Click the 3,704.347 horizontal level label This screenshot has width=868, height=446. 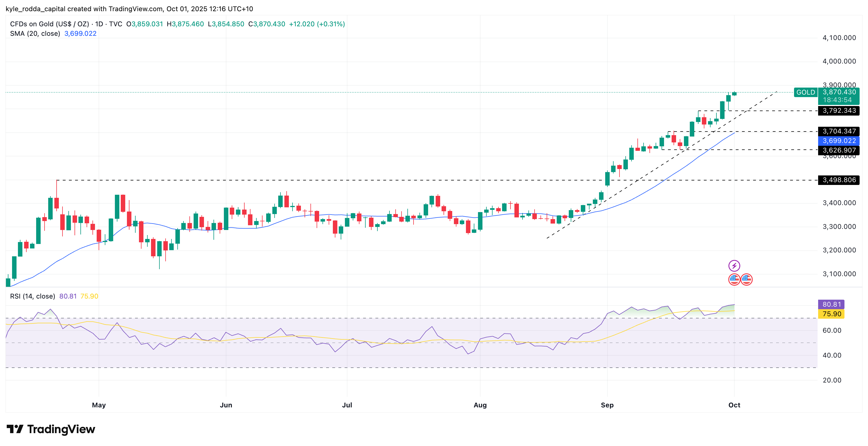click(x=839, y=131)
